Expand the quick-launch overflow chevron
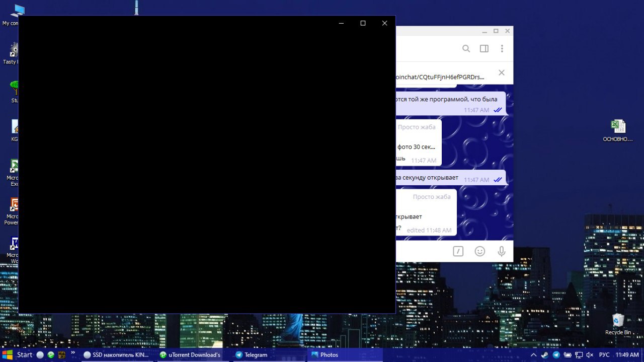Image resolution: width=644 pixels, height=362 pixels. (x=73, y=353)
